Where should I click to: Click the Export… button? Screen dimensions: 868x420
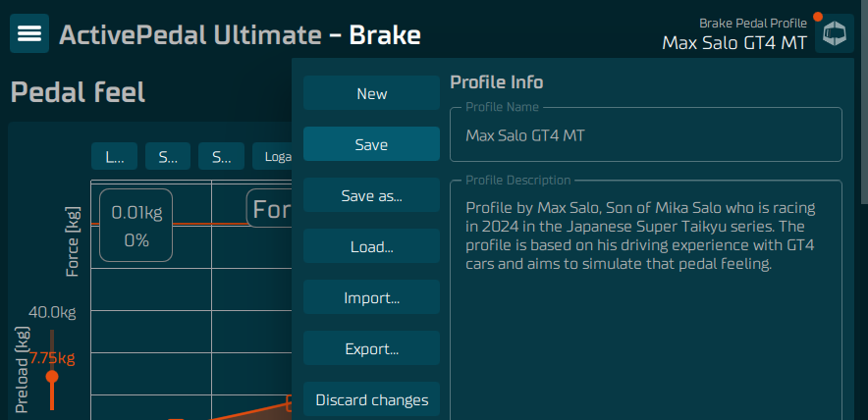point(371,348)
